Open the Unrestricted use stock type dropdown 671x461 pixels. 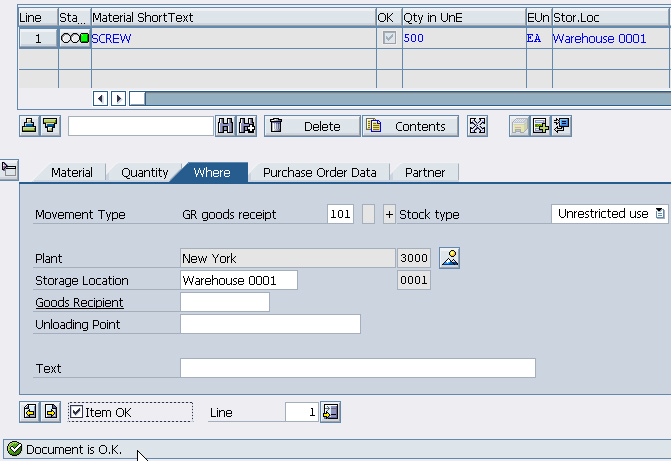point(660,214)
